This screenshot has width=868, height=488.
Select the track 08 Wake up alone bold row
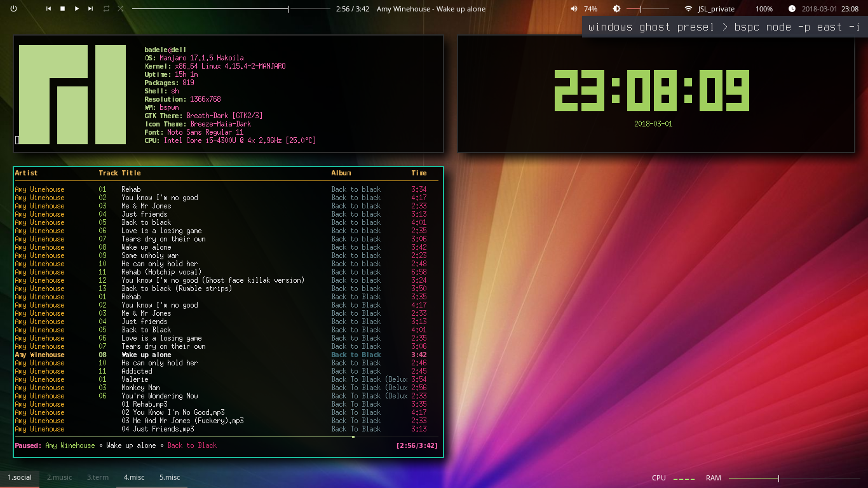(226, 355)
